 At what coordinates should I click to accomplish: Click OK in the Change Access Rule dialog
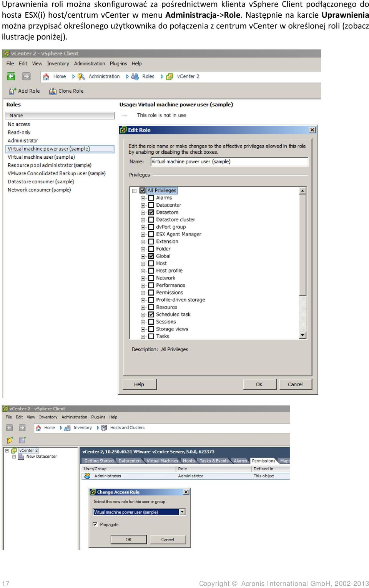coord(129,540)
